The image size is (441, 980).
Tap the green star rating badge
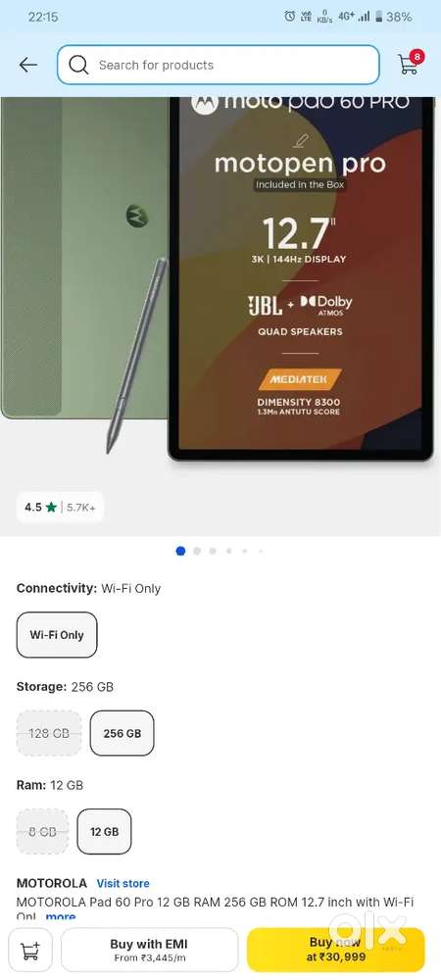(60, 507)
